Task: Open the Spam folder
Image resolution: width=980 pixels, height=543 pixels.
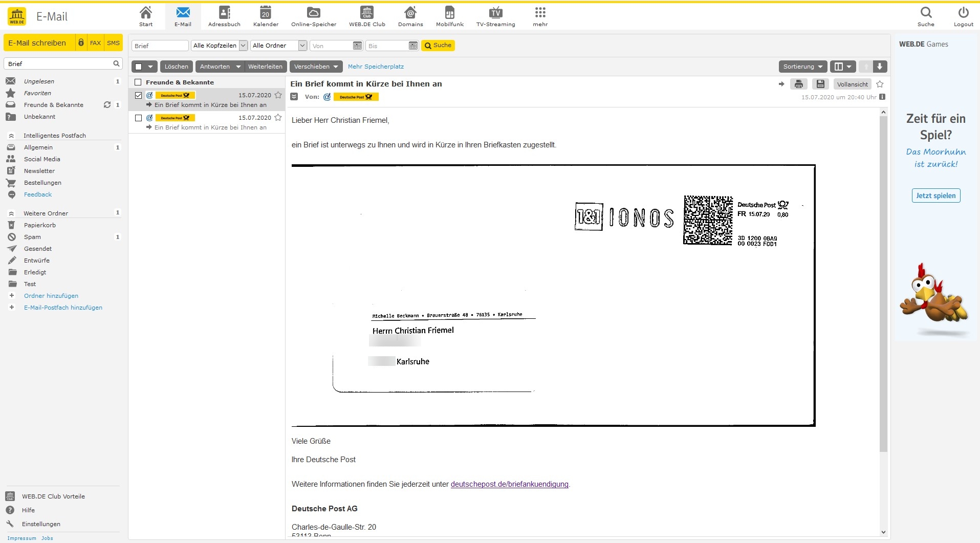Action: point(32,237)
